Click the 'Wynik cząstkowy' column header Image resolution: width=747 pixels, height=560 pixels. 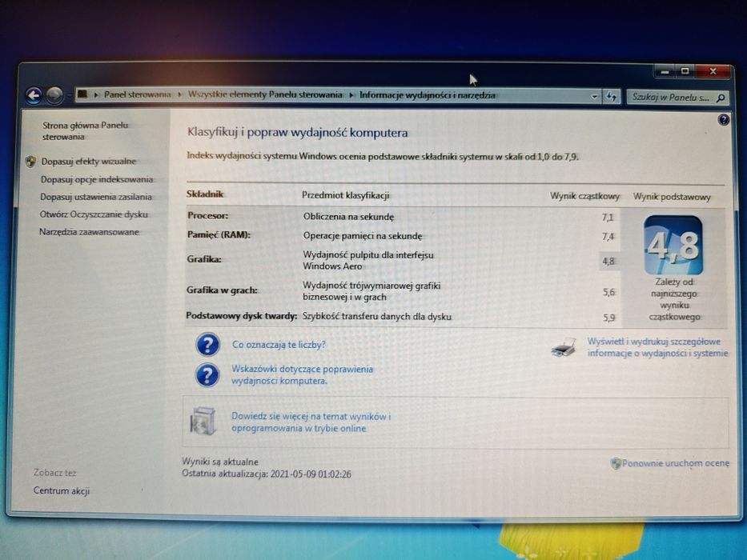[584, 196]
